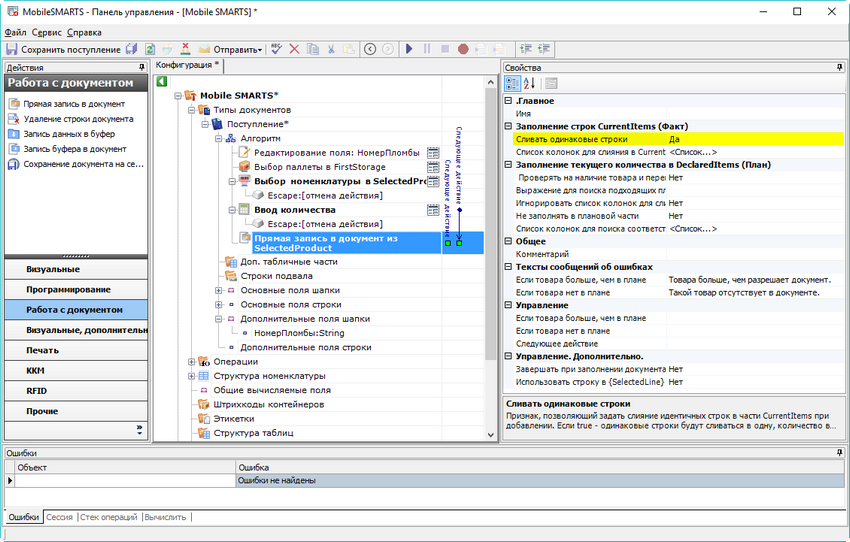Start debugging with the blue play icon

pyautogui.click(x=409, y=49)
